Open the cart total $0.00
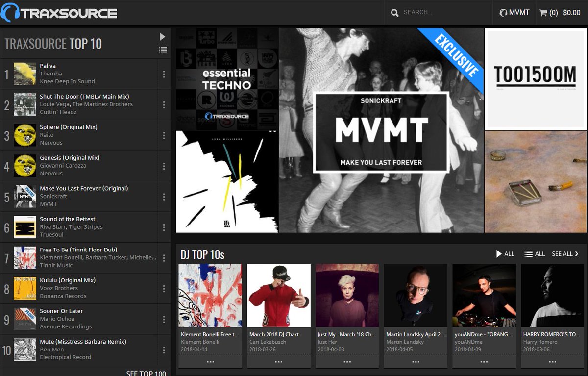 (x=572, y=13)
